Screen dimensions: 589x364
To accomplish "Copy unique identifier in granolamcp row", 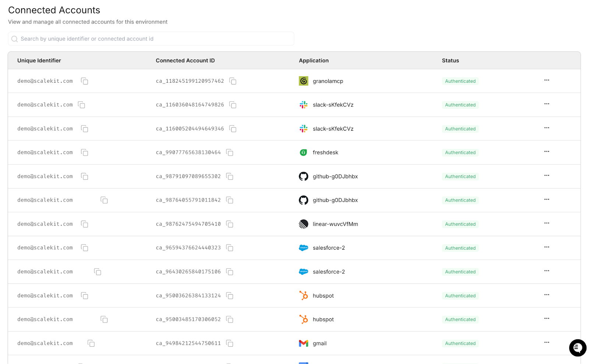I will point(85,81).
